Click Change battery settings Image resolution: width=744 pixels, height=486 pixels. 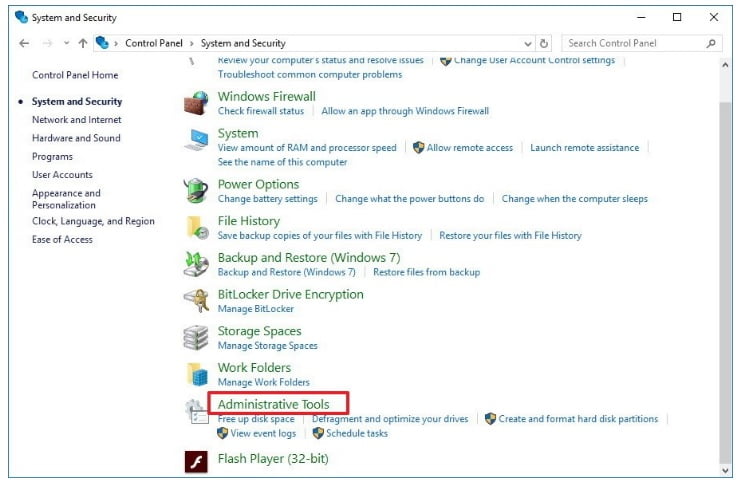point(268,199)
